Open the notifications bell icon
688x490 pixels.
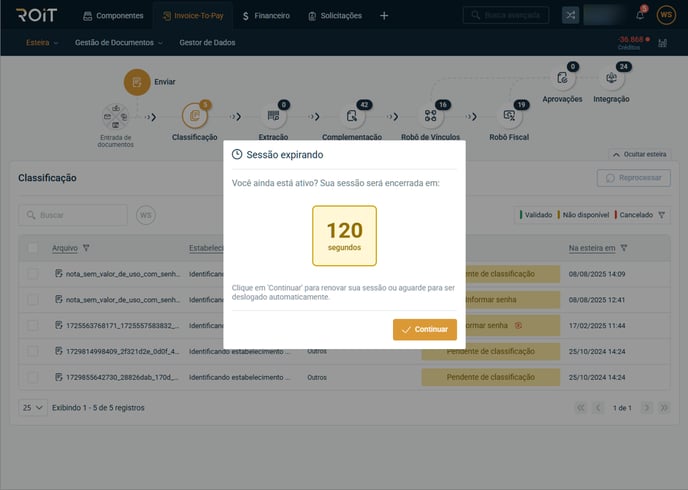pyautogui.click(x=640, y=15)
